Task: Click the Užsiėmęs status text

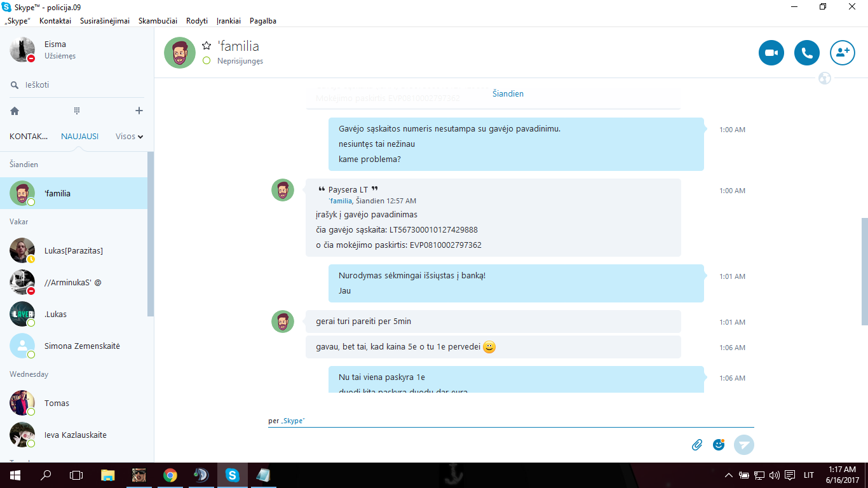Action: 60,56
